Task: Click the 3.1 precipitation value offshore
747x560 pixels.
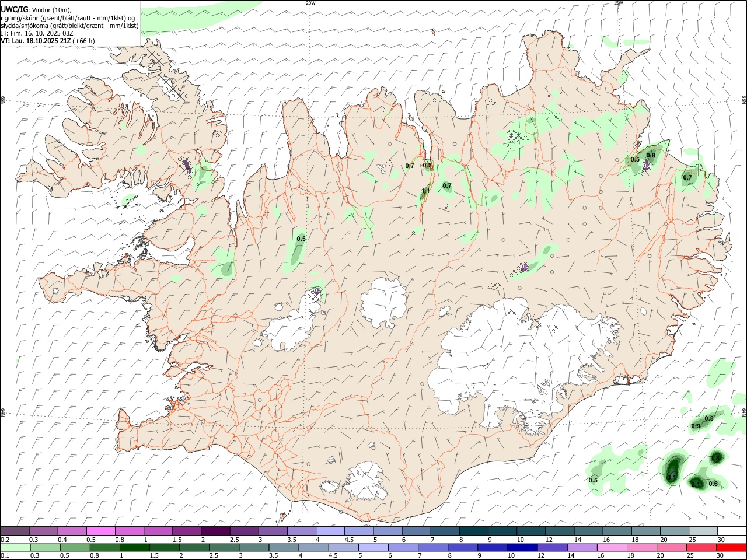Action: 671,478
